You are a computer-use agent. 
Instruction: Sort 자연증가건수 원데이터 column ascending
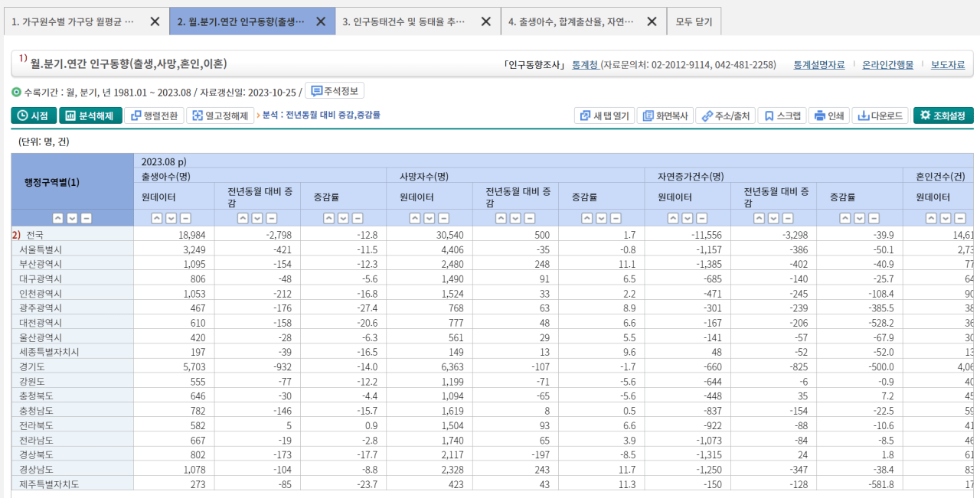pos(673,218)
